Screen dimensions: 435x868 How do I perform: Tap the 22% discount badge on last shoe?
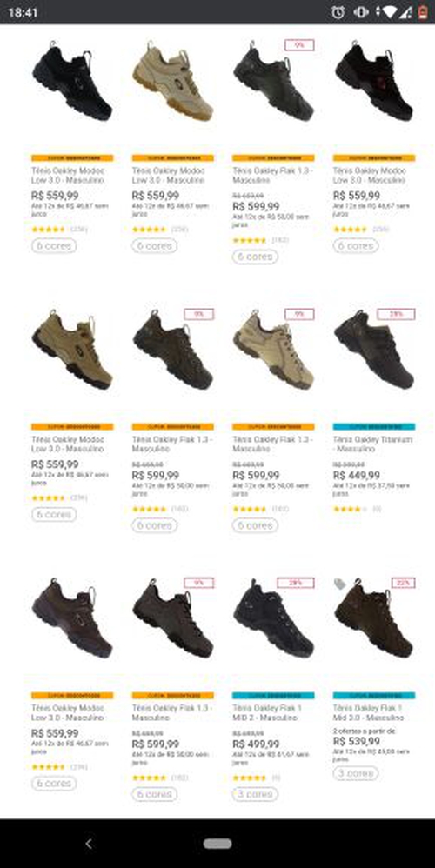coord(403,583)
